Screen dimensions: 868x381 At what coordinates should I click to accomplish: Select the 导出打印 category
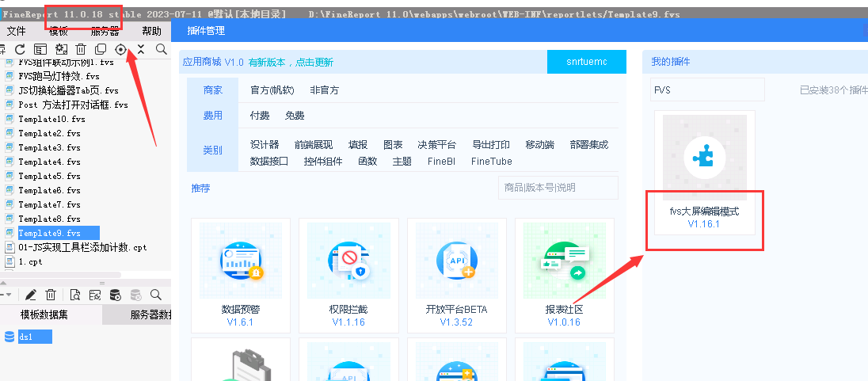point(491,145)
